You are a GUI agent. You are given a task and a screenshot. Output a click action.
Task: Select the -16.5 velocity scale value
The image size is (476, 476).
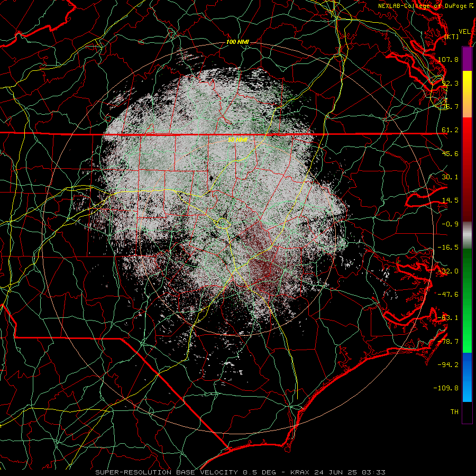(448, 248)
